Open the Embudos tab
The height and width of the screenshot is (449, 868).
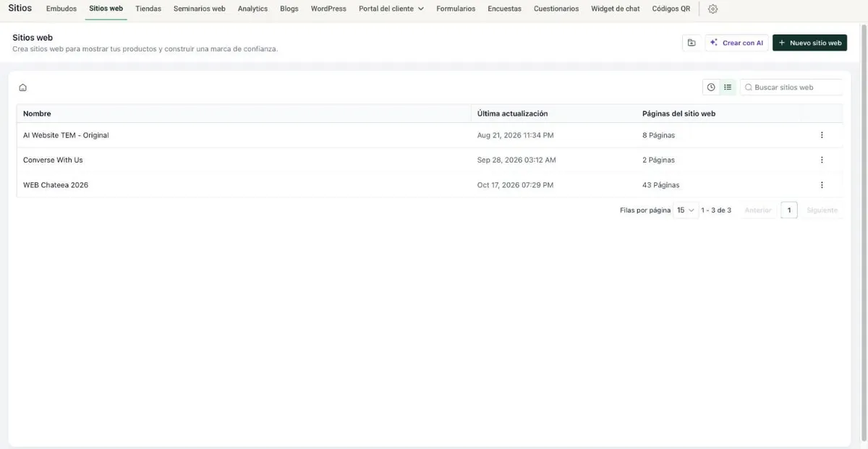tap(61, 9)
